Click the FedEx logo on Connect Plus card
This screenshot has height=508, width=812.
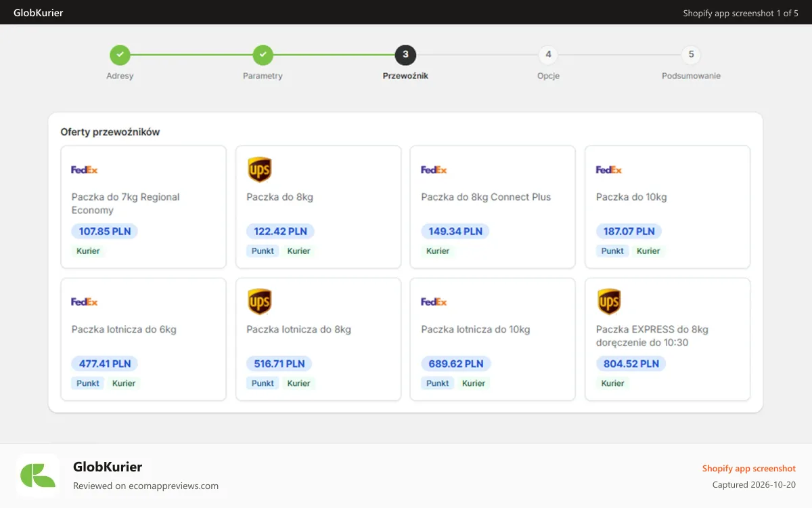point(434,169)
